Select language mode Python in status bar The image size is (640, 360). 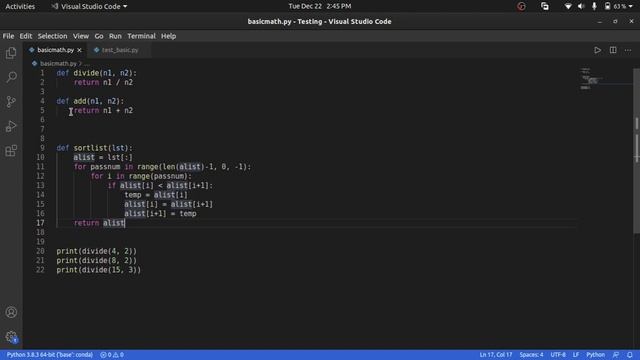click(596, 355)
